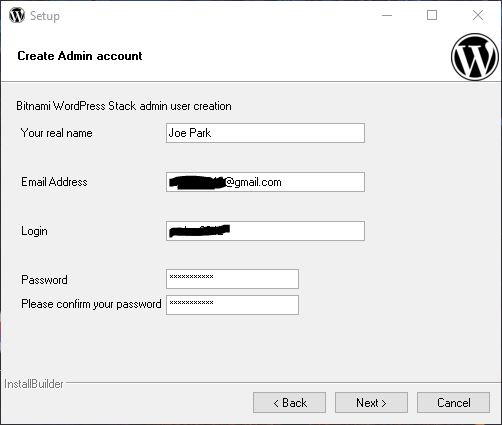The width and height of the screenshot is (502, 425).
Task: Cancel the installation
Action: pyautogui.click(x=454, y=403)
